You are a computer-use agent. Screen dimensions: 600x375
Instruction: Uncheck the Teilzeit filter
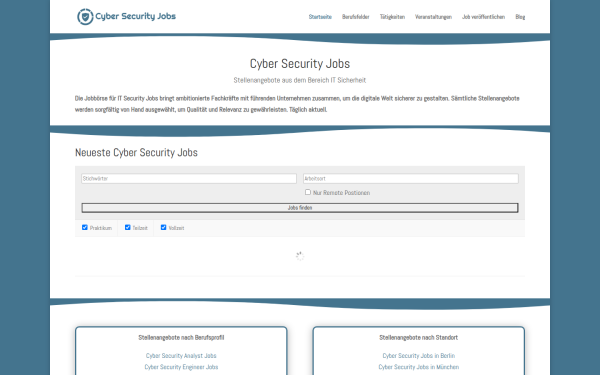click(127, 227)
